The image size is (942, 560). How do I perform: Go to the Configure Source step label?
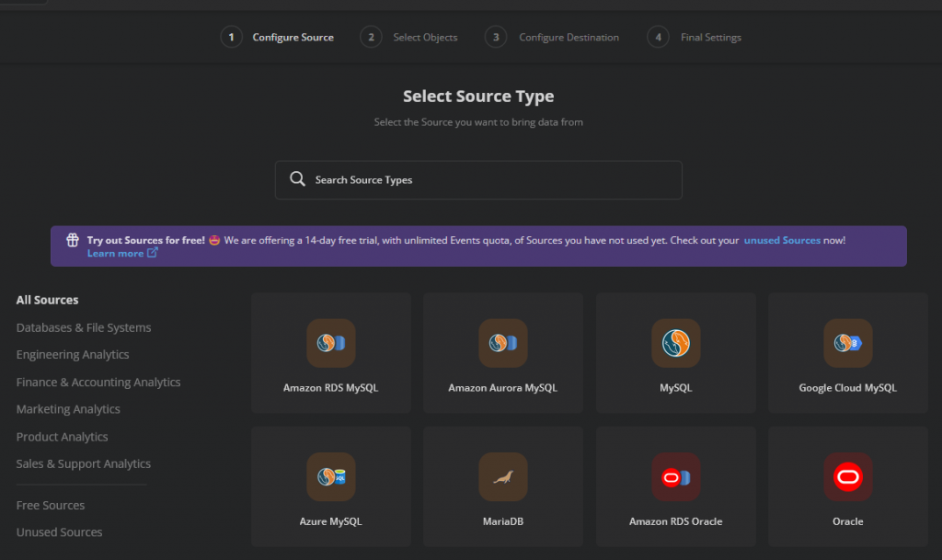[x=293, y=37]
